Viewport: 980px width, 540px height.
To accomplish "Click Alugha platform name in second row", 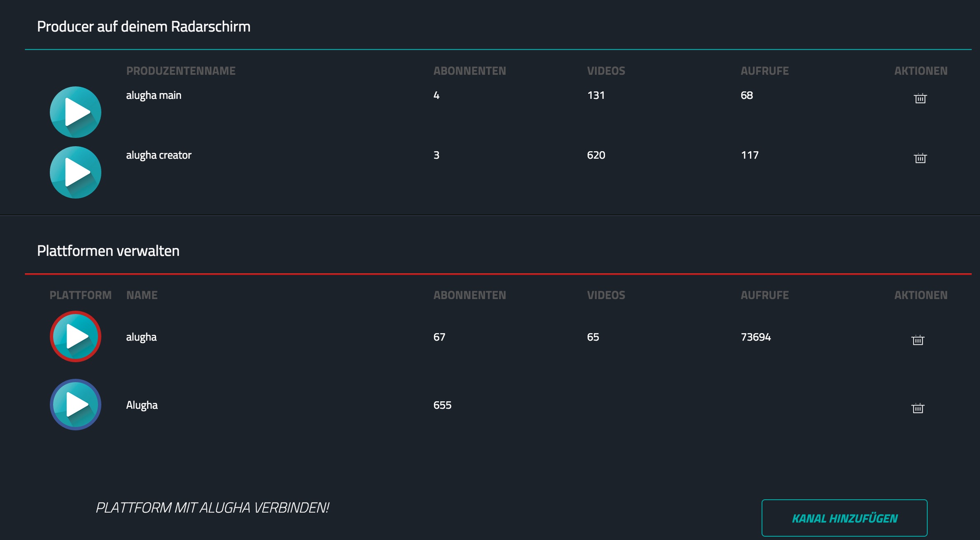I will (x=142, y=405).
